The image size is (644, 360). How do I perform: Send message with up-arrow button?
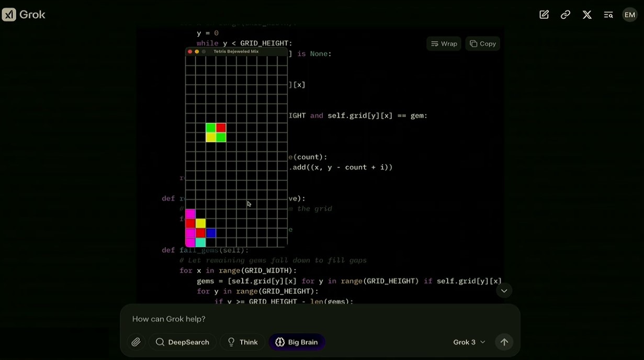504,342
